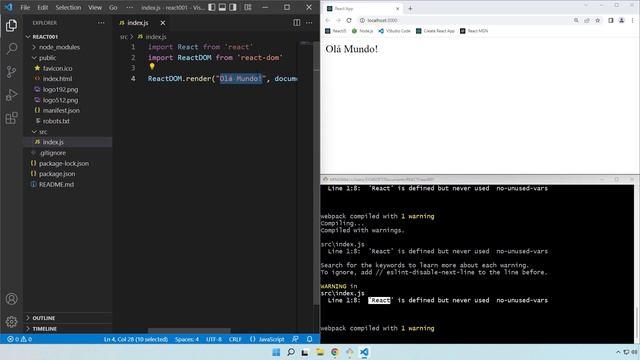Viewport: 640px width, 360px height.
Task: Open errors and warnings status indicator
Action: pos(19,339)
